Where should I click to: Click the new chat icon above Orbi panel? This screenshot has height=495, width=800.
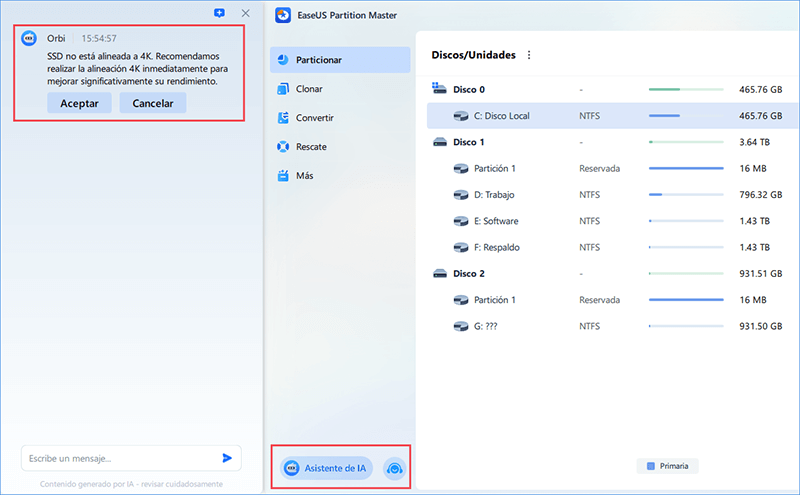[219, 13]
